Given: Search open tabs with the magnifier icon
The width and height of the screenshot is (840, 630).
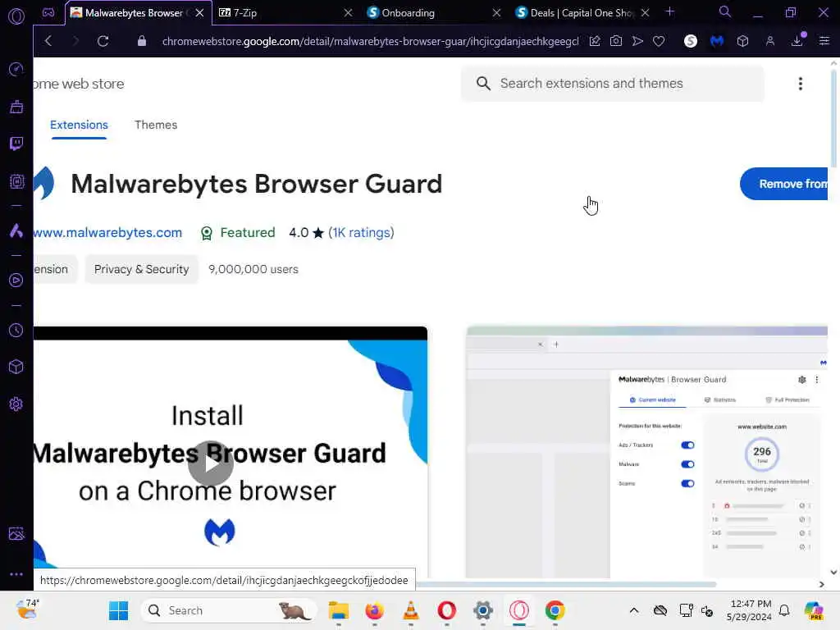Looking at the screenshot, I should coord(724,11).
